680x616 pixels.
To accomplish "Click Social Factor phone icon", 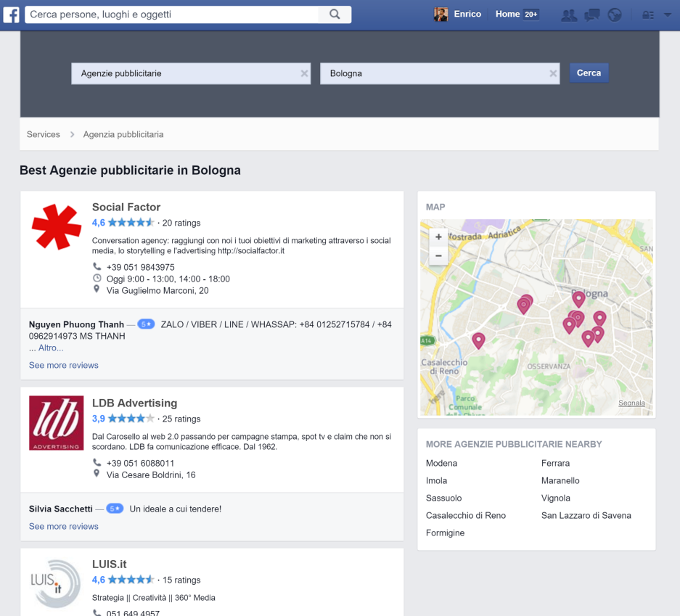I will (97, 266).
